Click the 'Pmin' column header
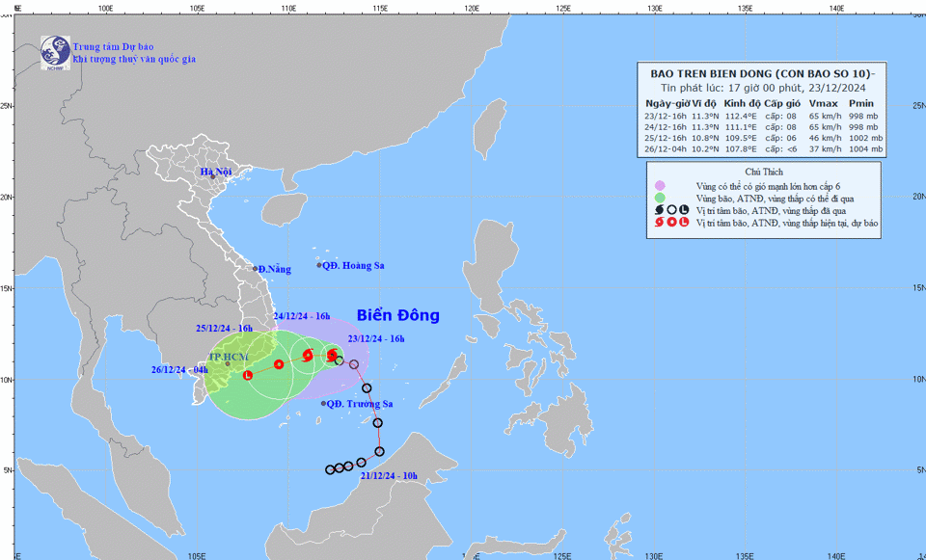The height and width of the screenshot is (560, 926). tap(861, 103)
